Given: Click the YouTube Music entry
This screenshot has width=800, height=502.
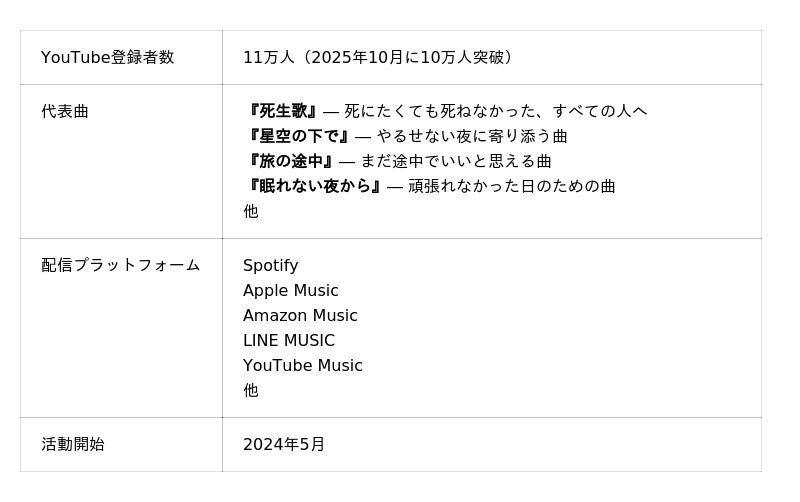Looking at the screenshot, I should pyautogui.click(x=302, y=365).
